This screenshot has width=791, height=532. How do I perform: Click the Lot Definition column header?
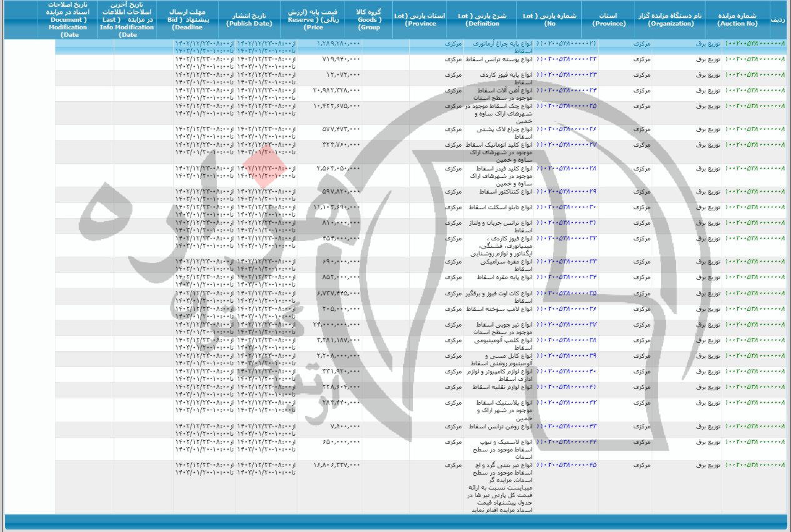point(483,19)
